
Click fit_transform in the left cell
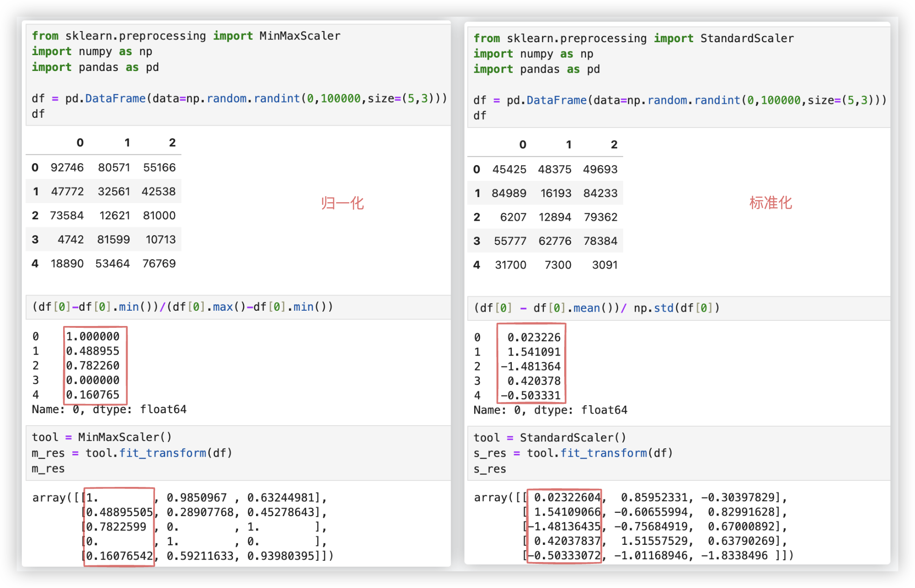pos(162,453)
